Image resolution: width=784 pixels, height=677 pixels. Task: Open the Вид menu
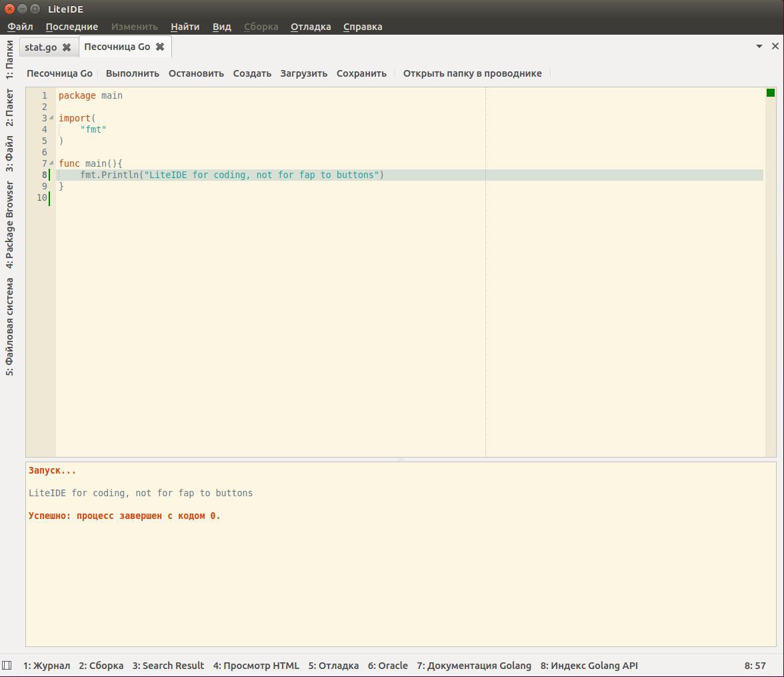221,27
